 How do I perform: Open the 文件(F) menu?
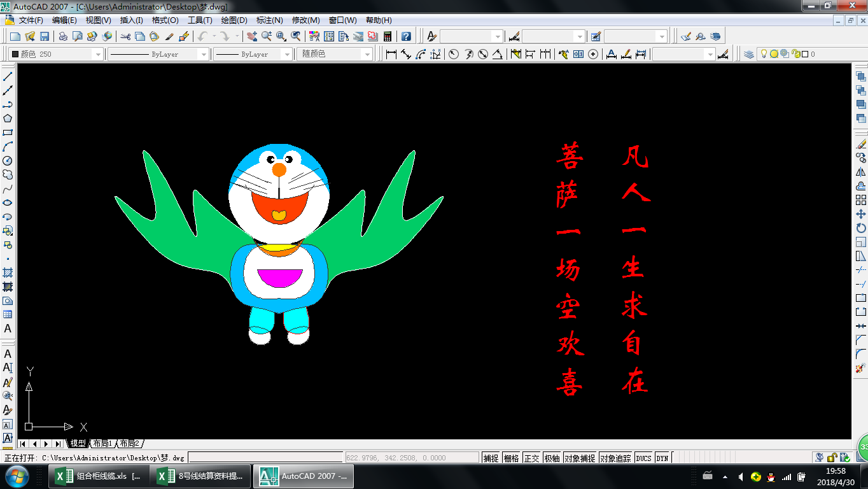pyautogui.click(x=31, y=20)
